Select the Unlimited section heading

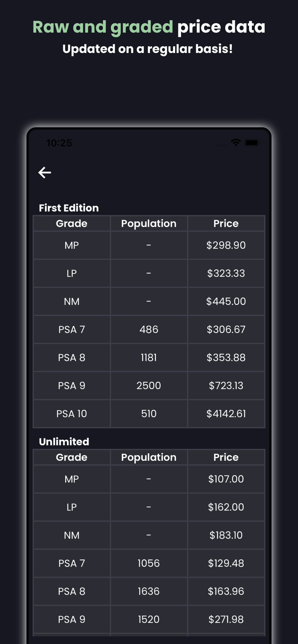pyautogui.click(x=64, y=441)
